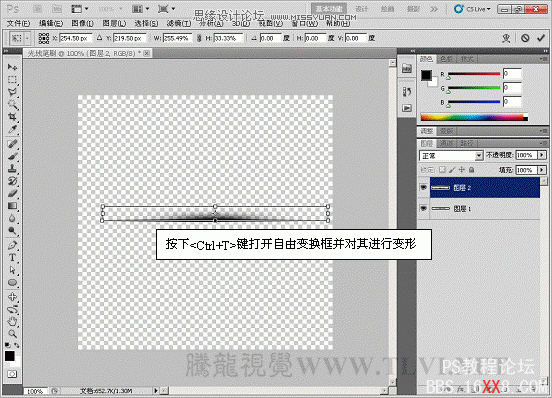
Task: Open the 文件(F) menu
Action: (18, 23)
